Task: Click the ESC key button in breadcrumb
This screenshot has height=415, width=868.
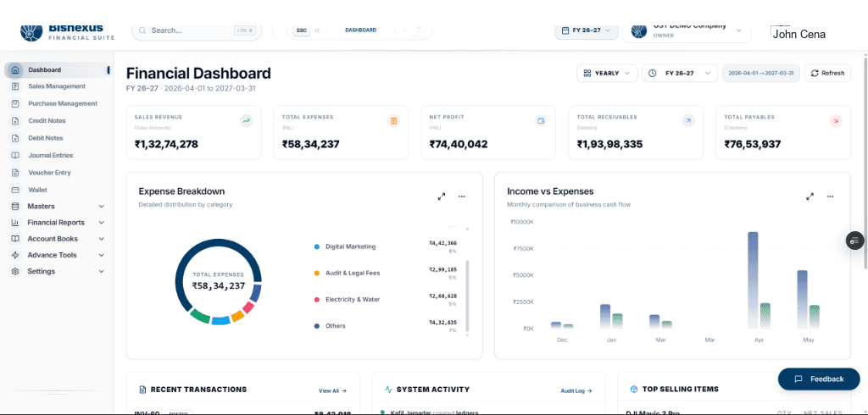Action: 302,30
